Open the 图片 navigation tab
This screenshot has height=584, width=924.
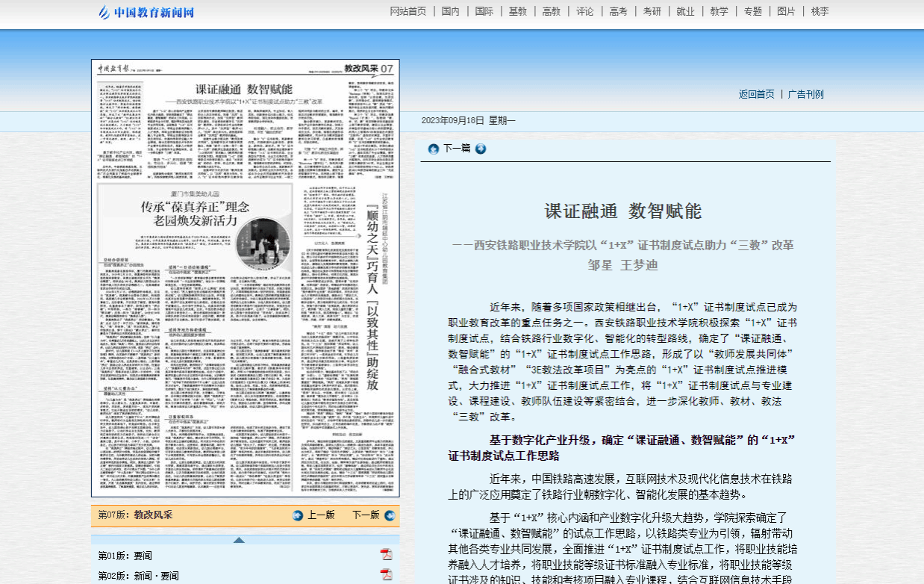tap(786, 11)
